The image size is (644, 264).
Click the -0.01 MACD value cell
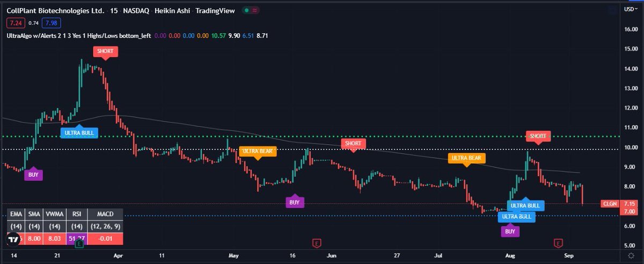pos(104,239)
